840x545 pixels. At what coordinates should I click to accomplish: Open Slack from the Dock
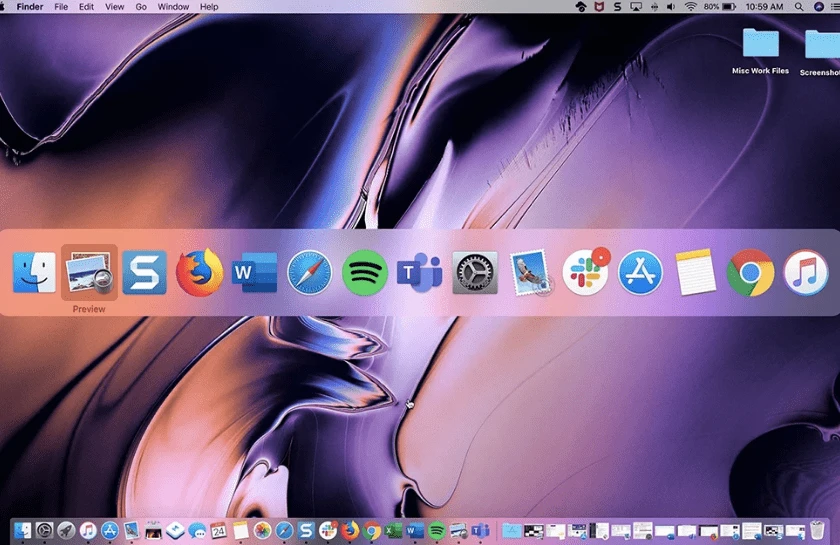tap(328, 531)
